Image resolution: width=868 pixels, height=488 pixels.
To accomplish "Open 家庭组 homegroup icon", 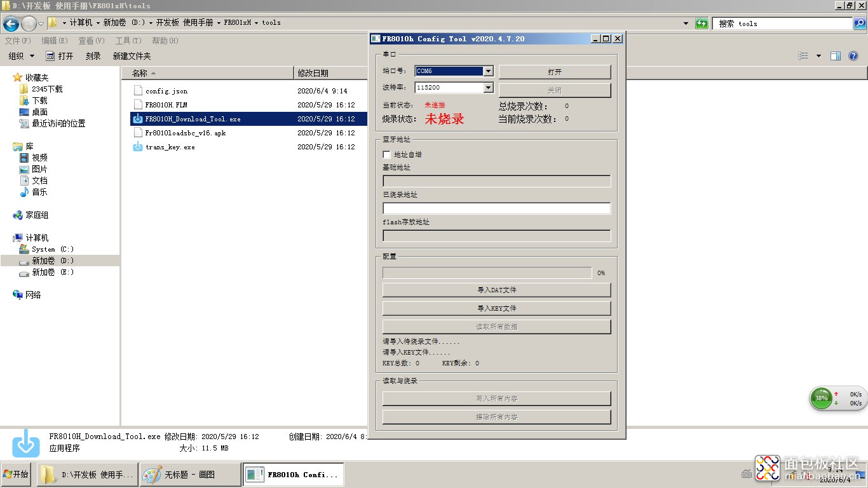I will 18,215.
